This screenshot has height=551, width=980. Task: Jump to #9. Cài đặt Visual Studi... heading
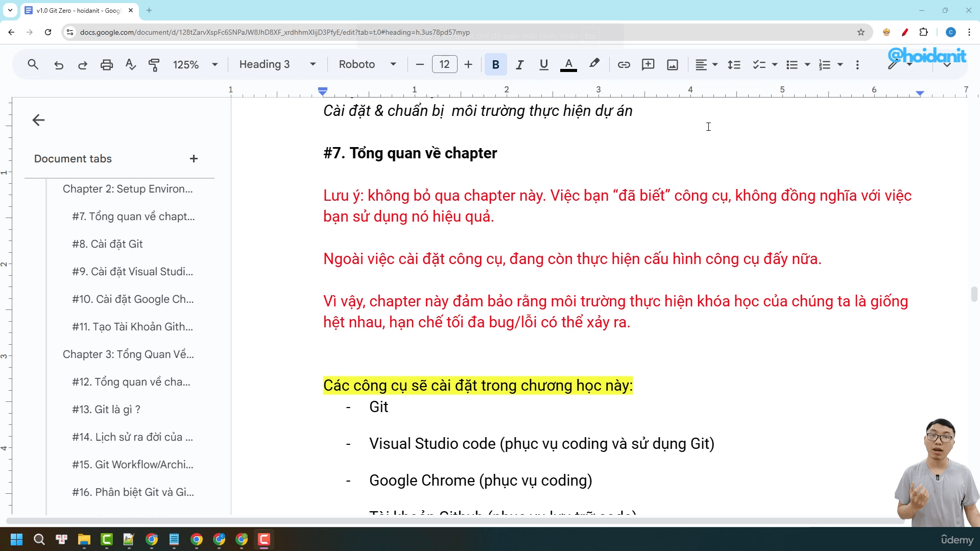tap(132, 272)
